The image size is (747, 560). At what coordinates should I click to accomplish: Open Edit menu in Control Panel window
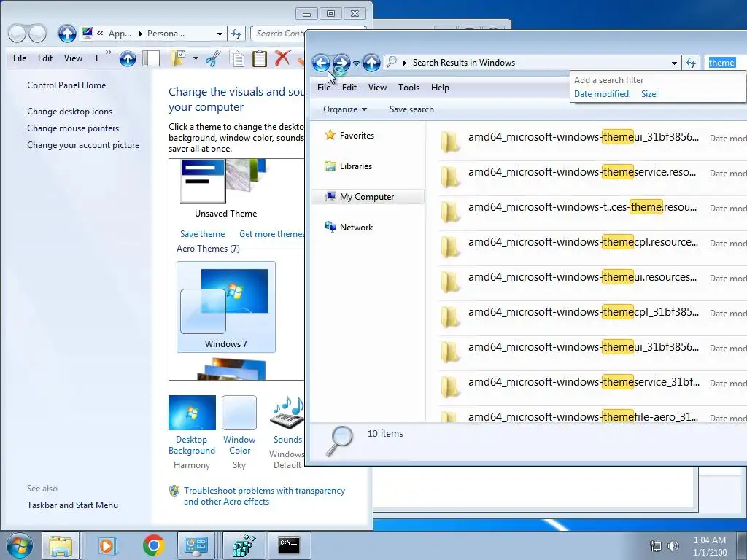pyautogui.click(x=45, y=58)
